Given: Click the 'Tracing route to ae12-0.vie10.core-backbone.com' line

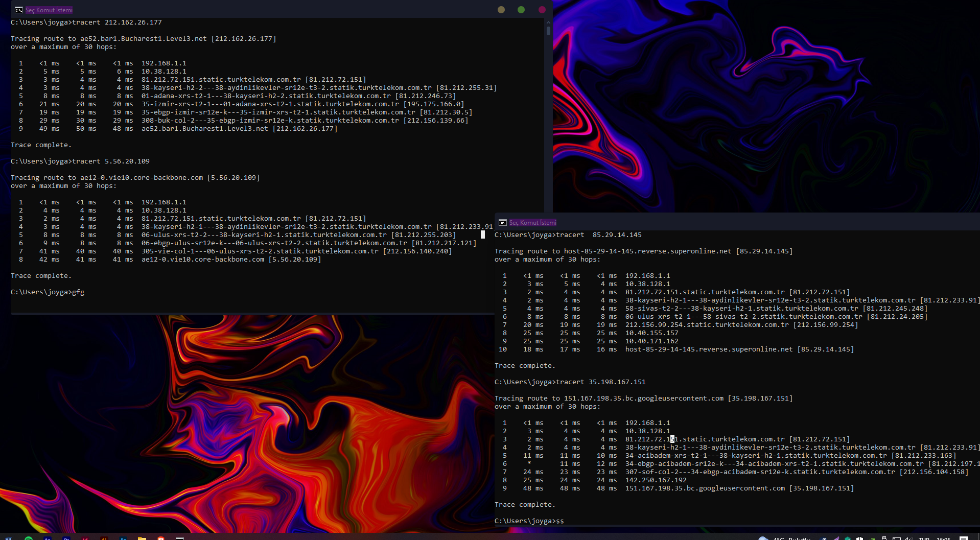Looking at the screenshot, I should click(135, 178).
